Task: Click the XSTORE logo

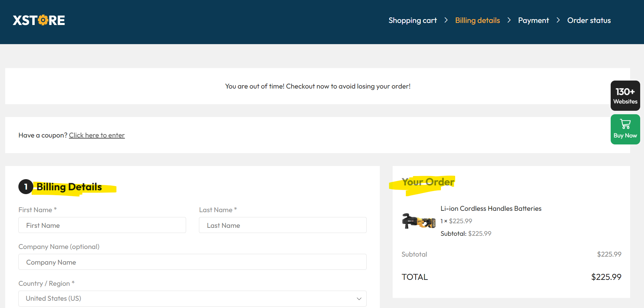Action: click(x=39, y=20)
